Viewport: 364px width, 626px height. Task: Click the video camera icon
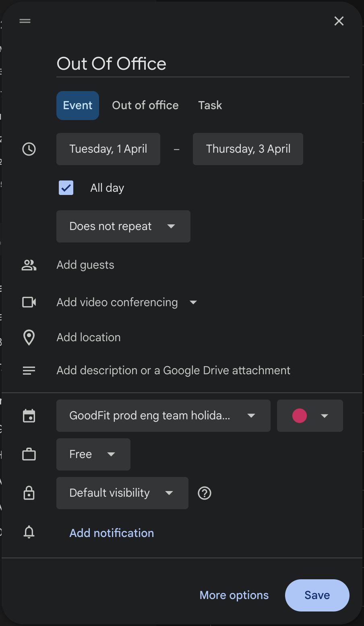click(x=29, y=302)
